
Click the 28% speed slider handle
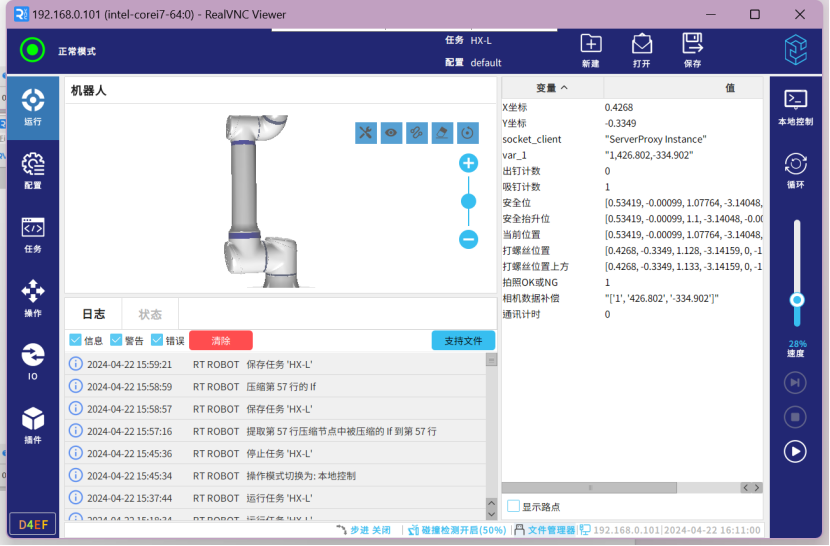coord(796,300)
